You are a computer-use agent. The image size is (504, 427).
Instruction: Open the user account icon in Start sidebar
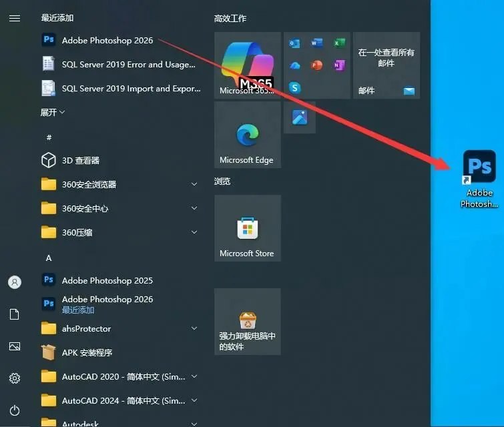pos(15,282)
